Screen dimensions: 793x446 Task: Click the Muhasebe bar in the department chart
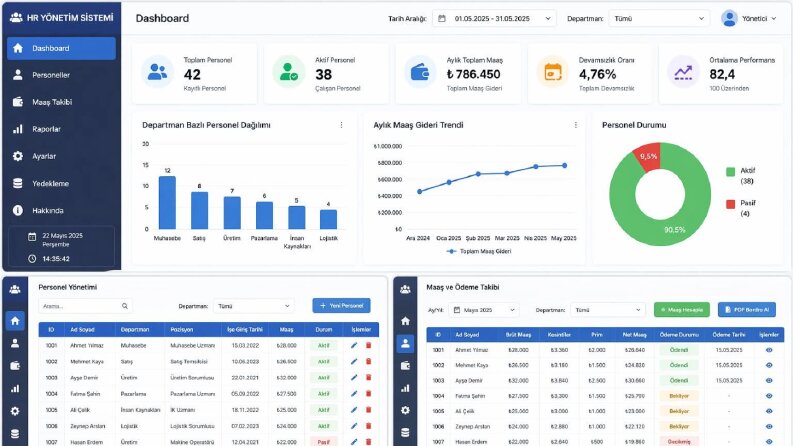click(167, 202)
